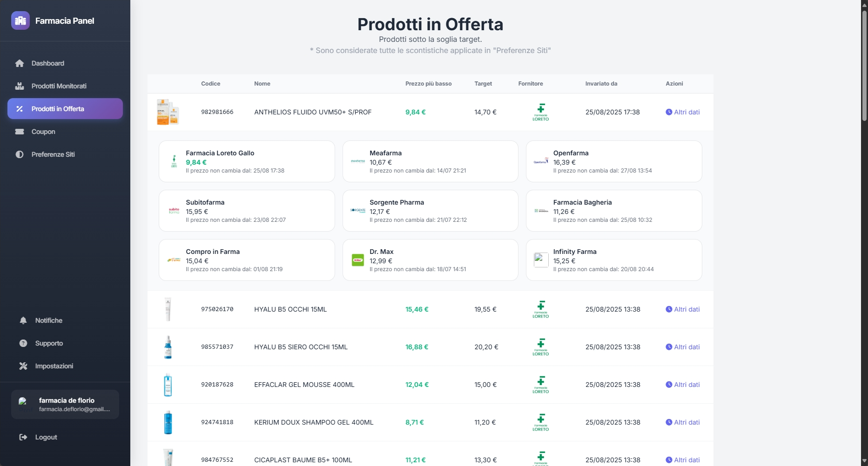Click the Farmacia Loreto logo on ANTHELIOS row
Viewport: 868px width, 466px height.
pyautogui.click(x=540, y=112)
